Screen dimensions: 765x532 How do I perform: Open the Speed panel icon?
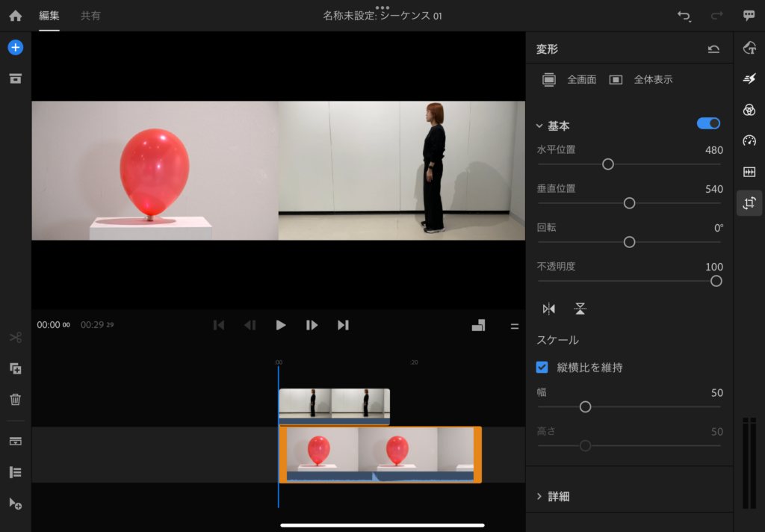click(x=749, y=140)
